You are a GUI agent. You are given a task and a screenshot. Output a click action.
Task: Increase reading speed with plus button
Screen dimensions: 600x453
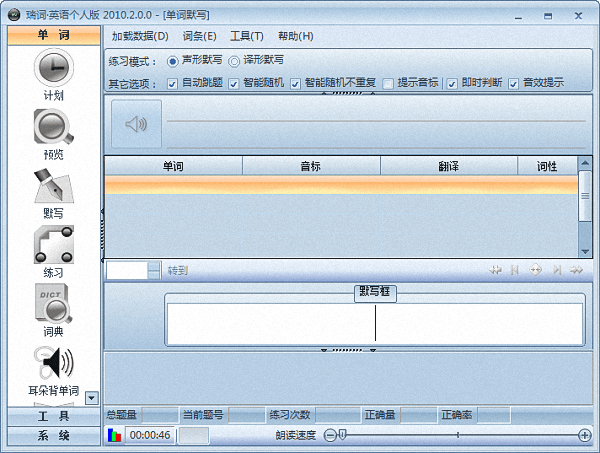(585, 435)
